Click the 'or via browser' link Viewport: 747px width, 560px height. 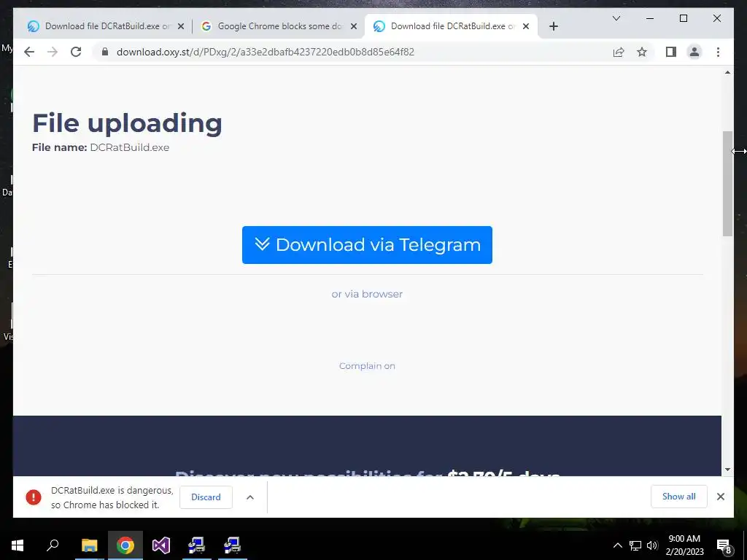[367, 295]
